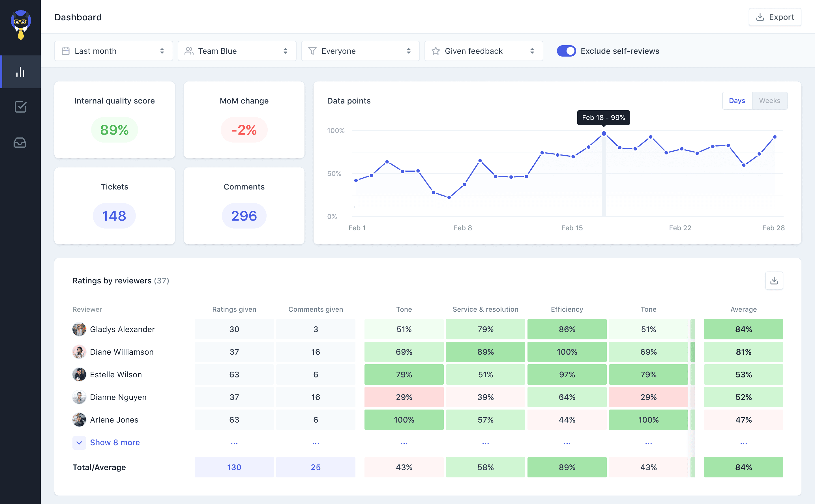Expand the Show 8 more rows chevron
The image size is (815, 504).
pyautogui.click(x=79, y=443)
